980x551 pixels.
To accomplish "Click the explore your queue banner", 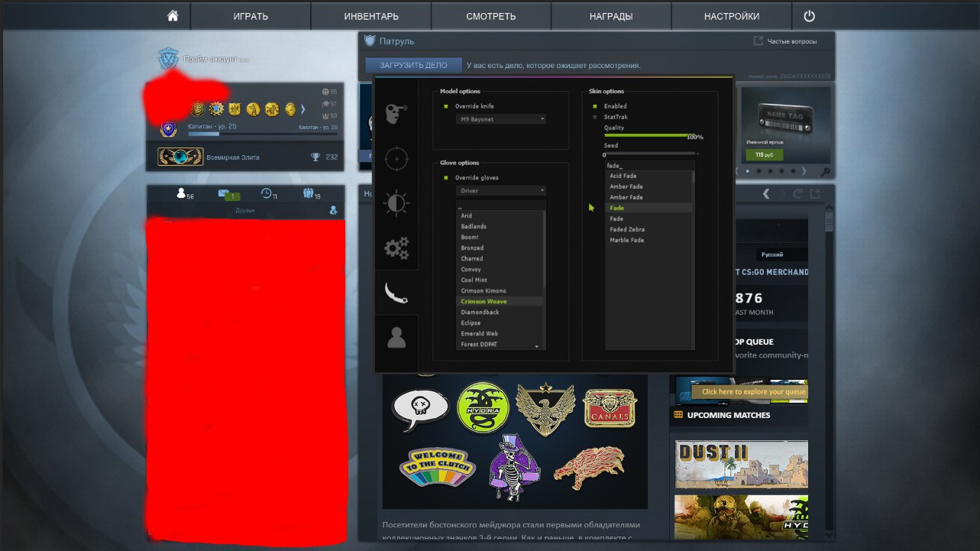I will (749, 392).
